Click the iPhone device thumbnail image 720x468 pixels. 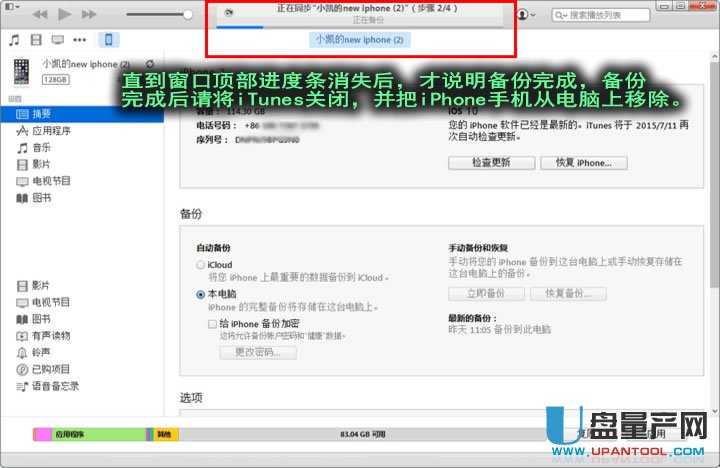[21, 71]
